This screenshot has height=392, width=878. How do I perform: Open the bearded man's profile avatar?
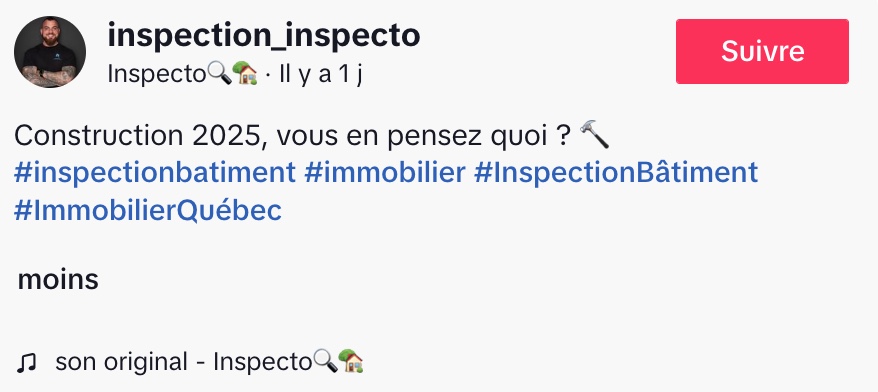coord(50,52)
